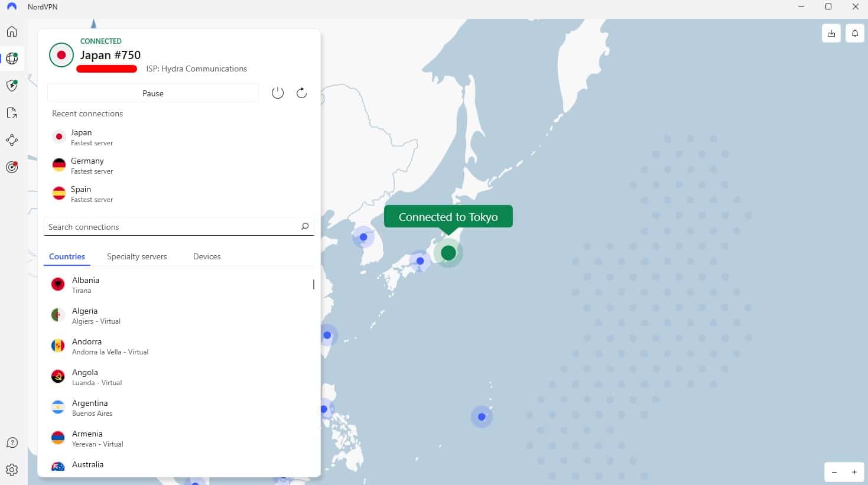Click the Japan #750 server name
This screenshot has height=485, width=868.
pos(110,55)
